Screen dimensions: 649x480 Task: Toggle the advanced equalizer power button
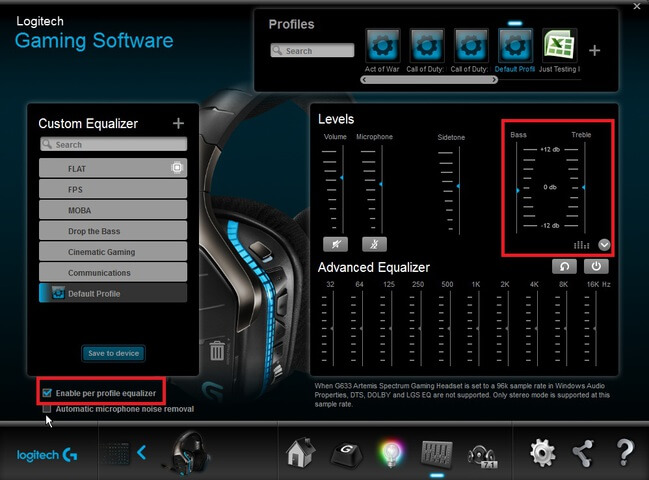tap(596, 266)
